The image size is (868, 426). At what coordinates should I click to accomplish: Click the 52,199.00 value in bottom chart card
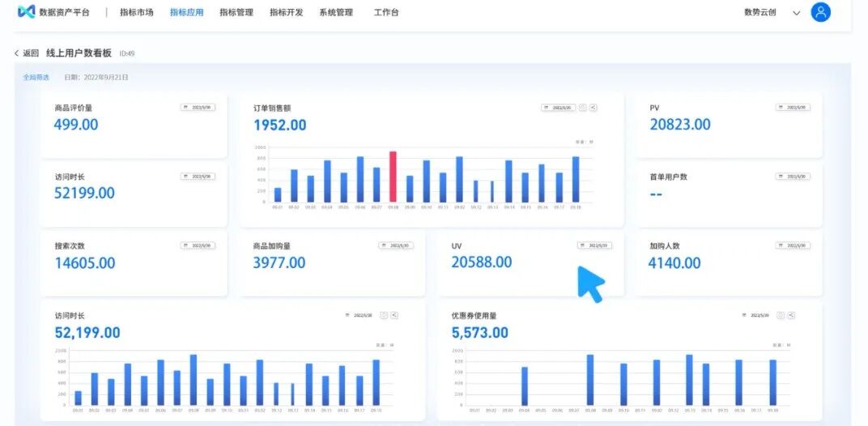pos(87,333)
